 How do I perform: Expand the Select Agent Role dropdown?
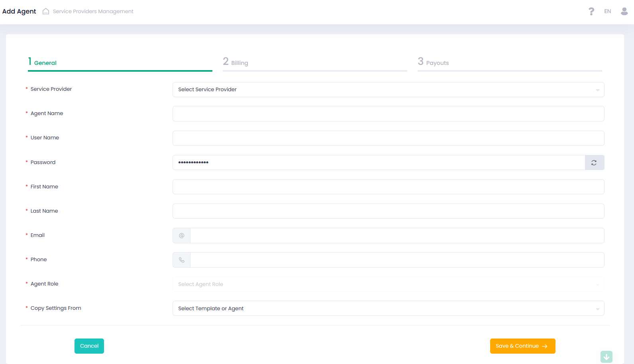coord(388,284)
